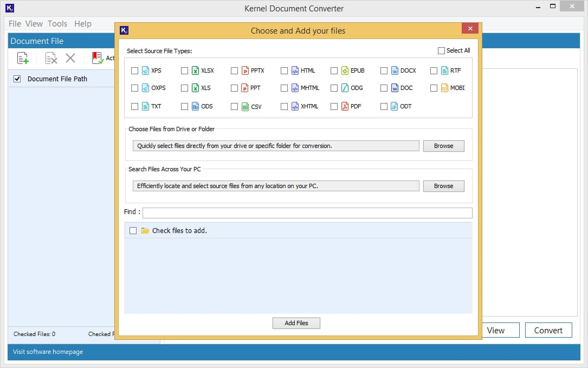Tick the DOCX checkbox
Screen dimensions: 588x368
(384, 70)
